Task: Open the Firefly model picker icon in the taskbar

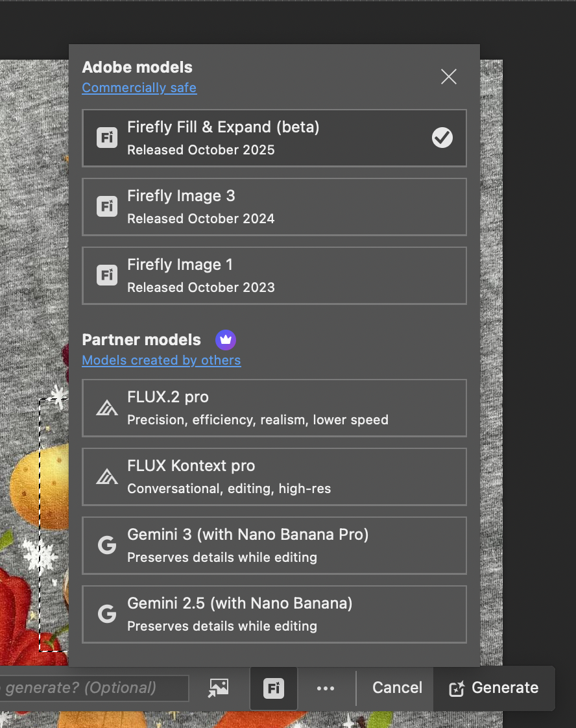Action: (273, 688)
